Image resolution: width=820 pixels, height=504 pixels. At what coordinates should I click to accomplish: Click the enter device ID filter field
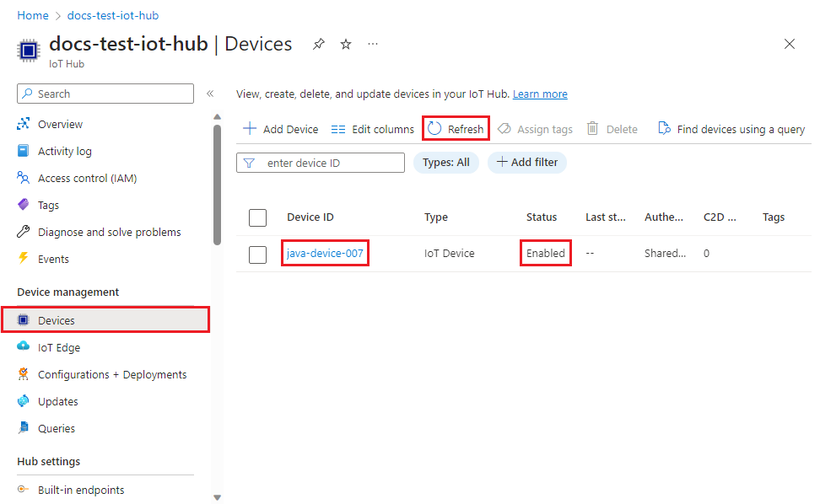321,163
